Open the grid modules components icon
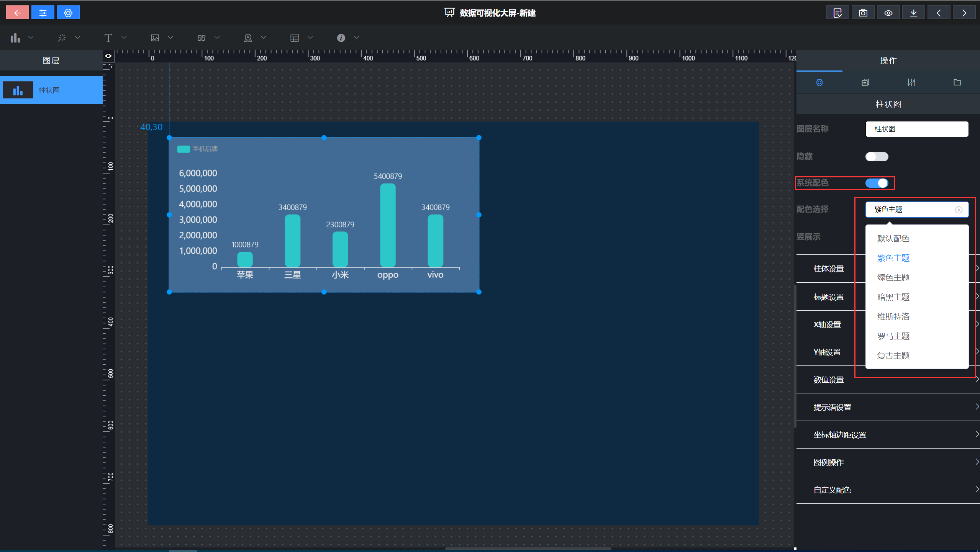The height and width of the screenshot is (552, 980). tap(202, 38)
